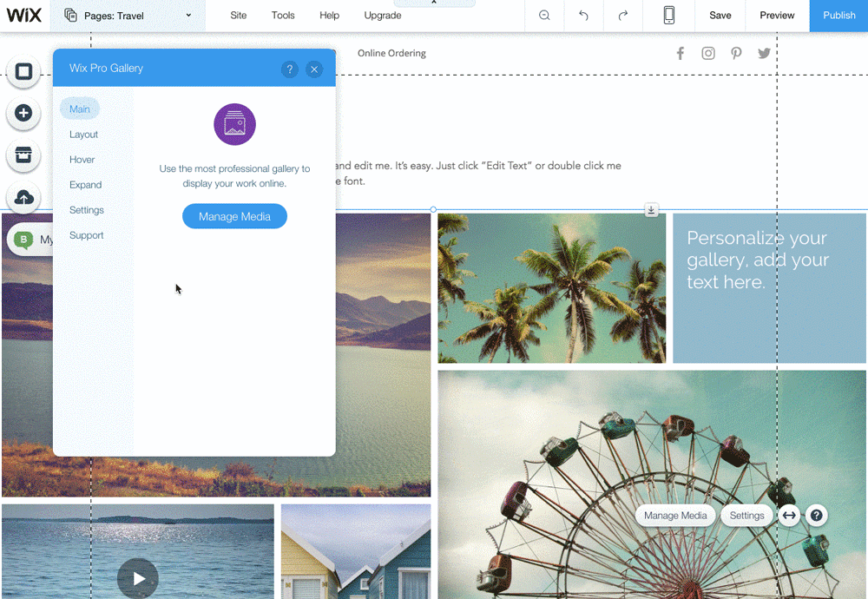Open the Background sidebar tool
This screenshot has width=868, height=599.
(23, 71)
